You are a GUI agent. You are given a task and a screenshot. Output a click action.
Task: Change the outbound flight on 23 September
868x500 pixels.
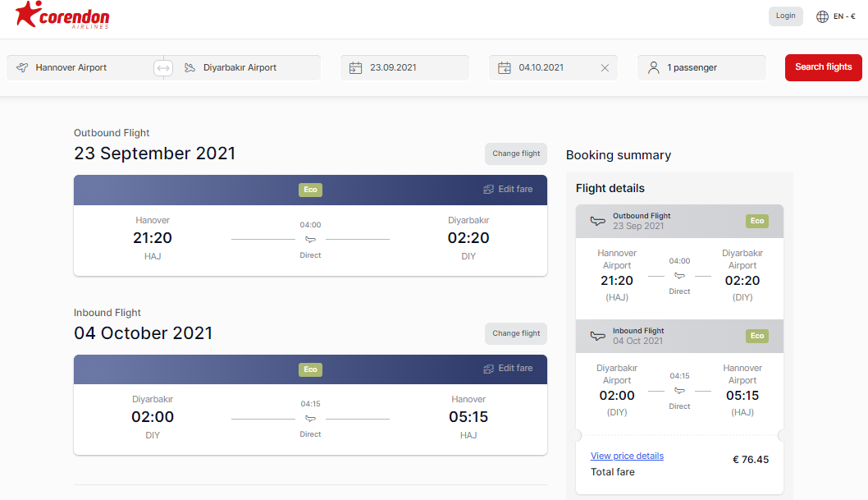tap(516, 154)
